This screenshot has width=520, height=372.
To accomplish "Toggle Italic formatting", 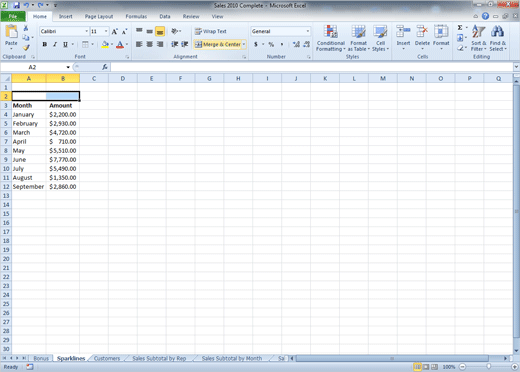I will pos(55,44).
